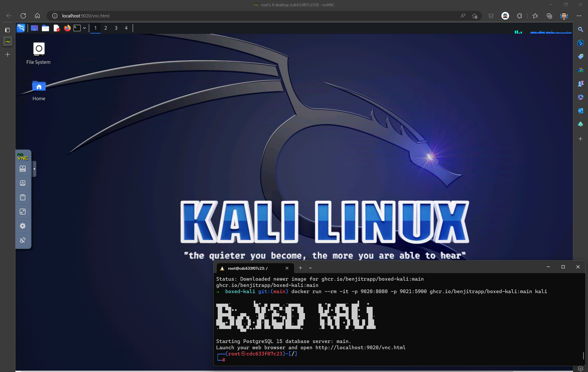The height and width of the screenshot is (372, 588).
Task: Open the text editor panel launcher
Action: click(57, 28)
